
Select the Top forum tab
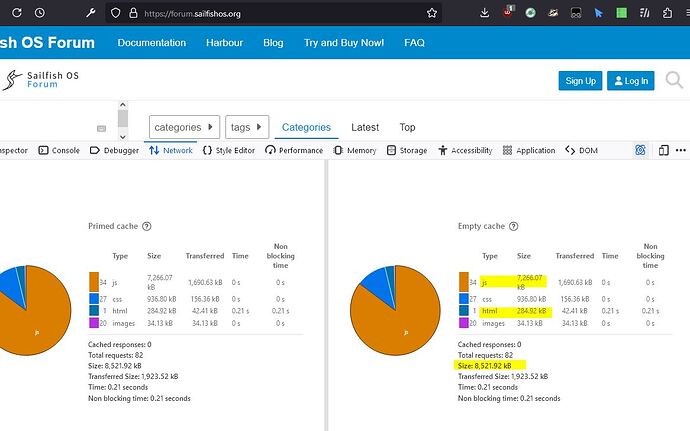[407, 127]
